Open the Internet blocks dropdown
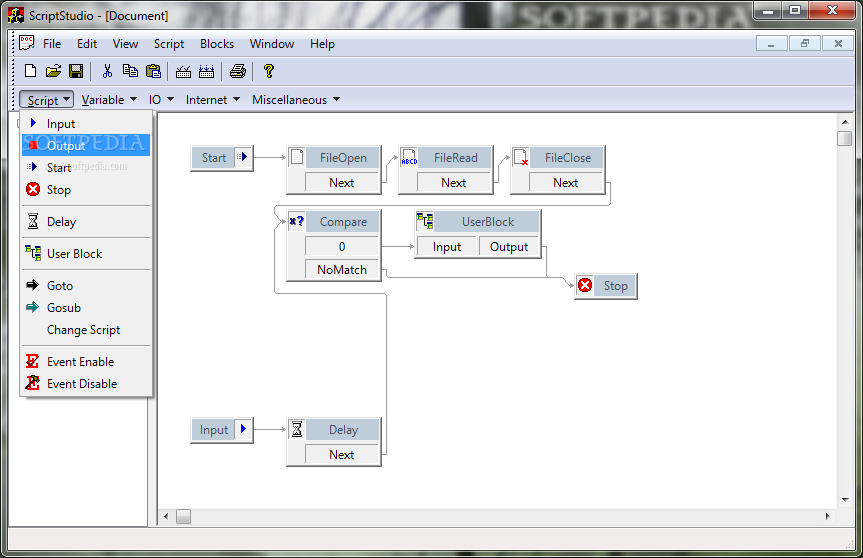863x558 pixels. (212, 100)
